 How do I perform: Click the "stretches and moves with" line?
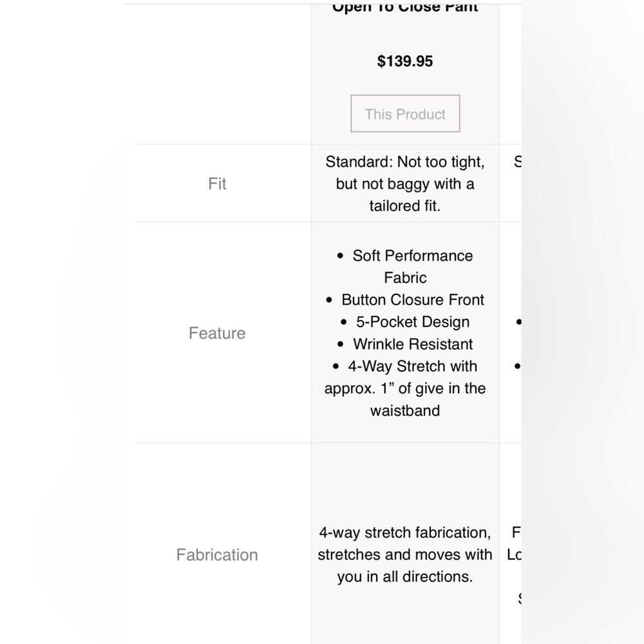pyautogui.click(x=405, y=554)
